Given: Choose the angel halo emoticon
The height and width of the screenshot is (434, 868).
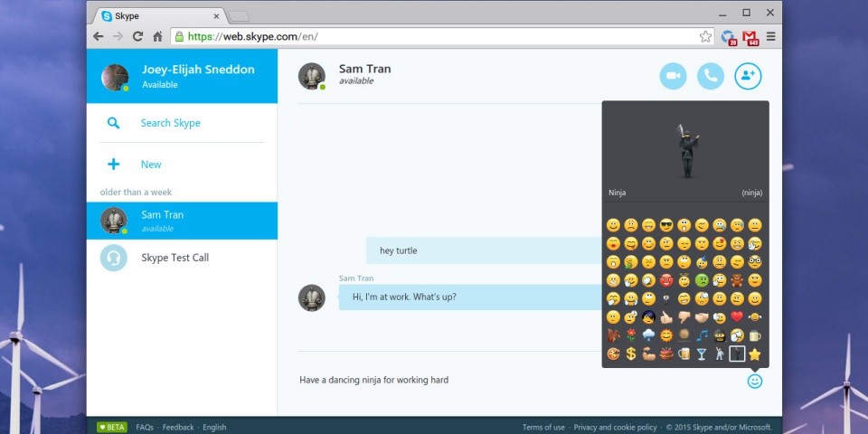Looking at the screenshot, I should [x=684, y=280].
